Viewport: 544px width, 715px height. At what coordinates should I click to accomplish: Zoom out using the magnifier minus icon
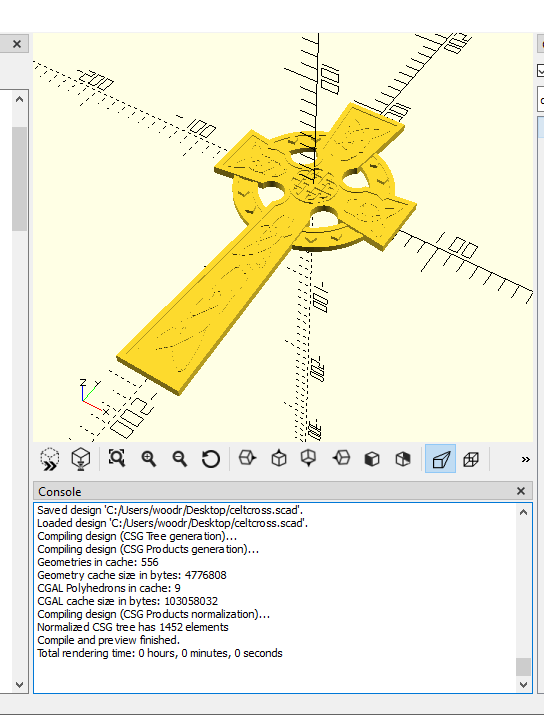point(180,459)
